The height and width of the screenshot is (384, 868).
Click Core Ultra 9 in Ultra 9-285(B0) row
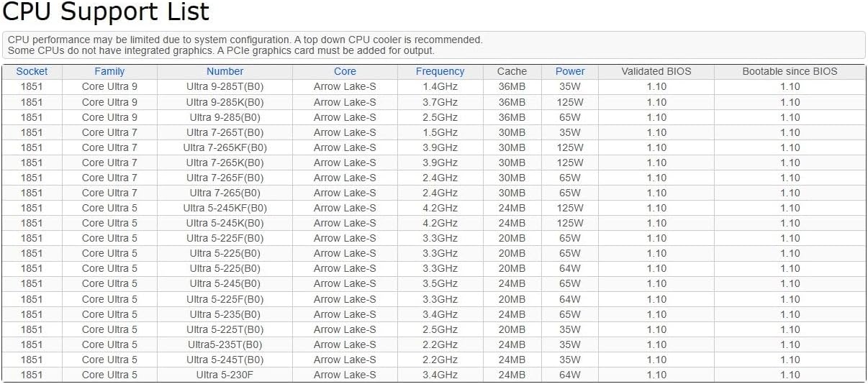coord(109,117)
